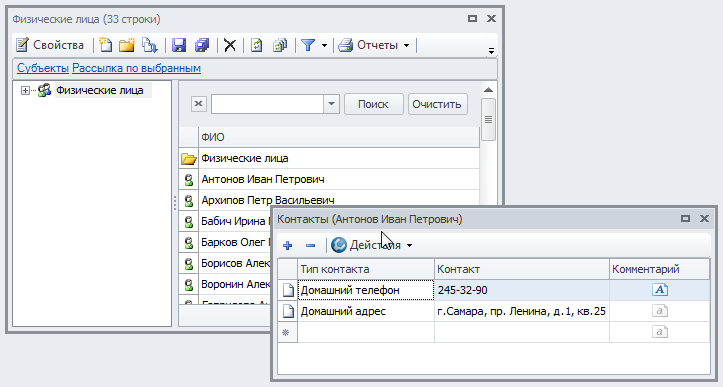Click the filter funnel icon
This screenshot has height=387, width=723.
(308, 45)
